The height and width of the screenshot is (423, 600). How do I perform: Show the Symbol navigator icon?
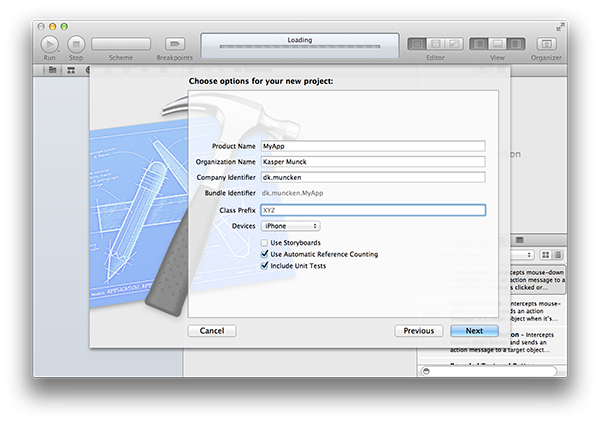(x=71, y=70)
